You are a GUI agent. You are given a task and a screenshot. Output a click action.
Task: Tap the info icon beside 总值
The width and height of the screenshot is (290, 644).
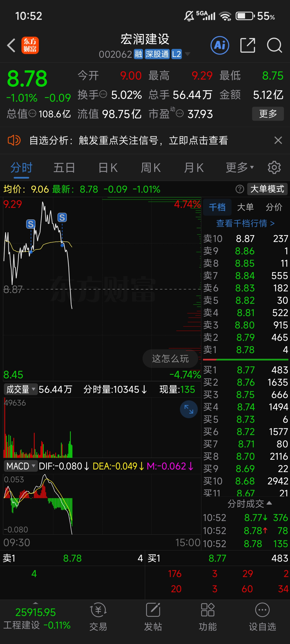click(x=32, y=114)
